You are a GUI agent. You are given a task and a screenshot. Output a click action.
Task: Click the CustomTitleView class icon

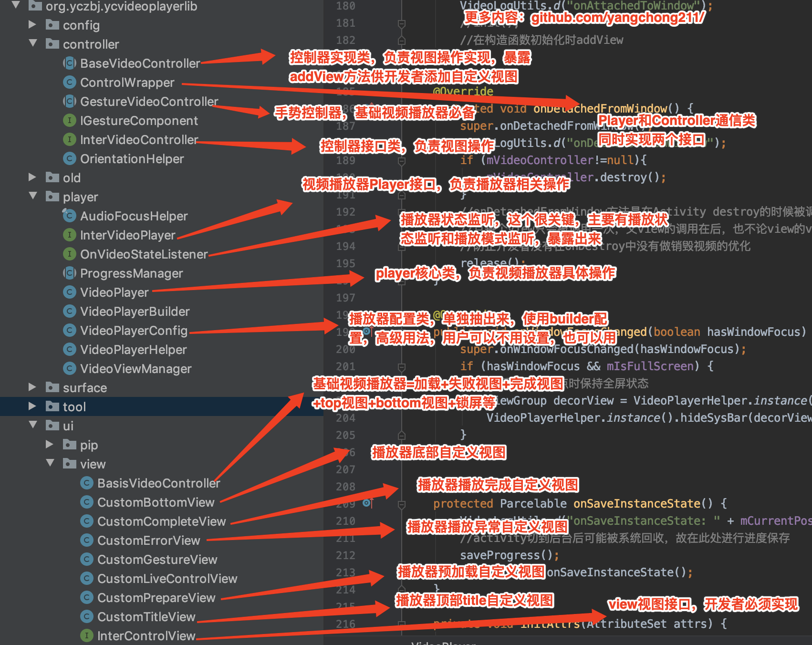click(x=87, y=616)
